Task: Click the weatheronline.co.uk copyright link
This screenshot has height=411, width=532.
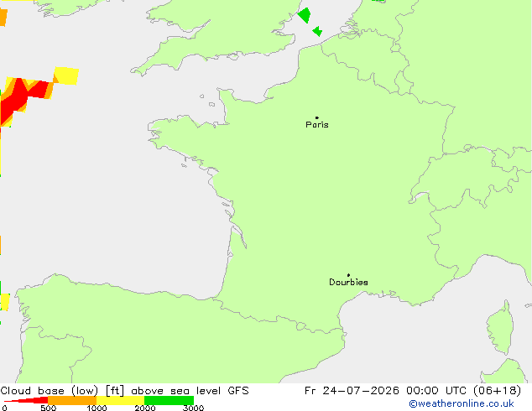Action: pyautogui.click(x=462, y=403)
